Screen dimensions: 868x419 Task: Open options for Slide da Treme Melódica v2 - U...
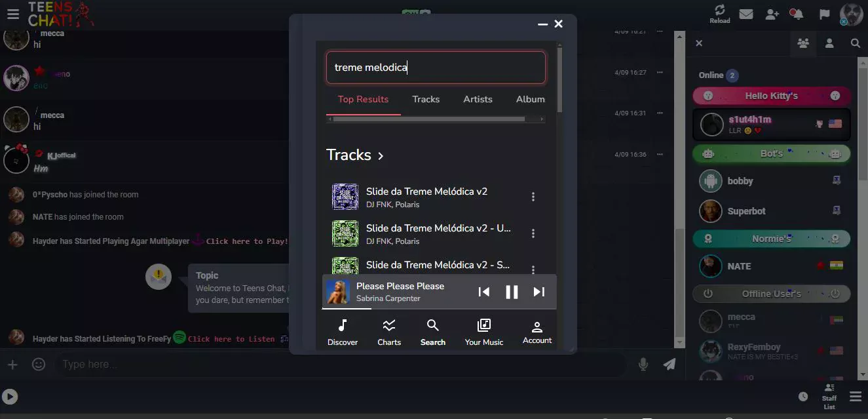pyautogui.click(x=533, y=233)
